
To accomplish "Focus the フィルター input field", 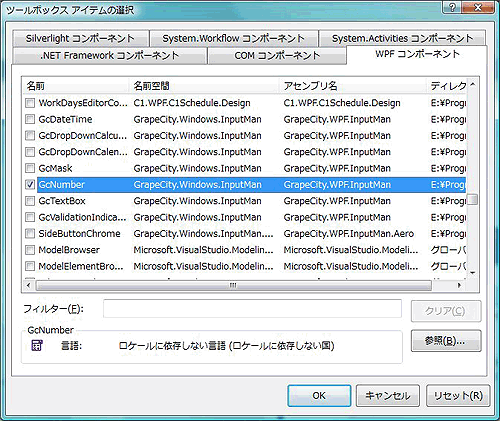I will tap(252, 309).
